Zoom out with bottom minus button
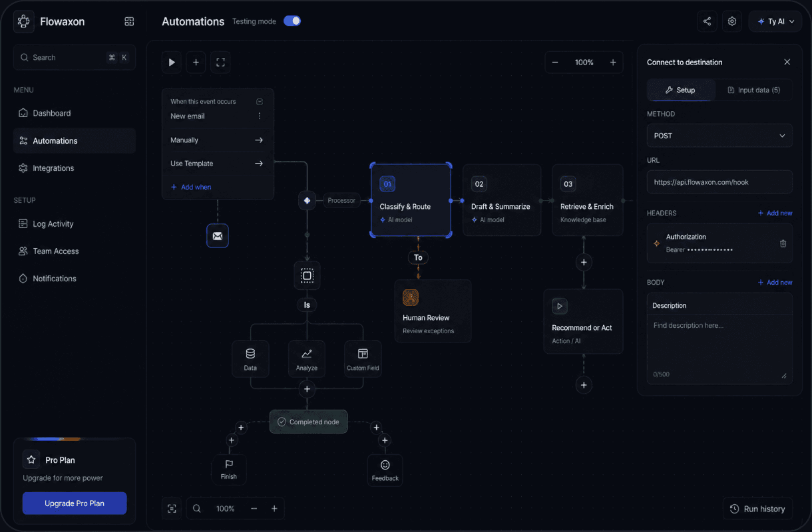This screenshot has width=812, height=532. (254, 509)
